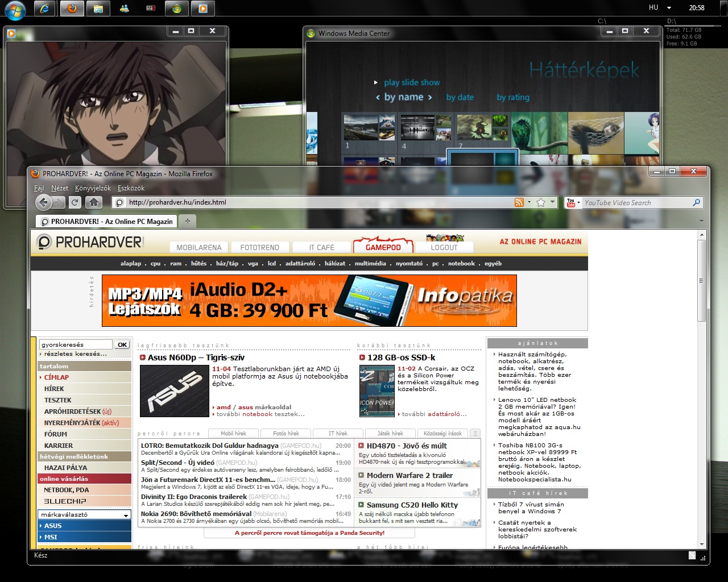Open a new tab with the plus button
Image resolution: width=728 pixels, height=582 pixels.
(x=187, y=221)
